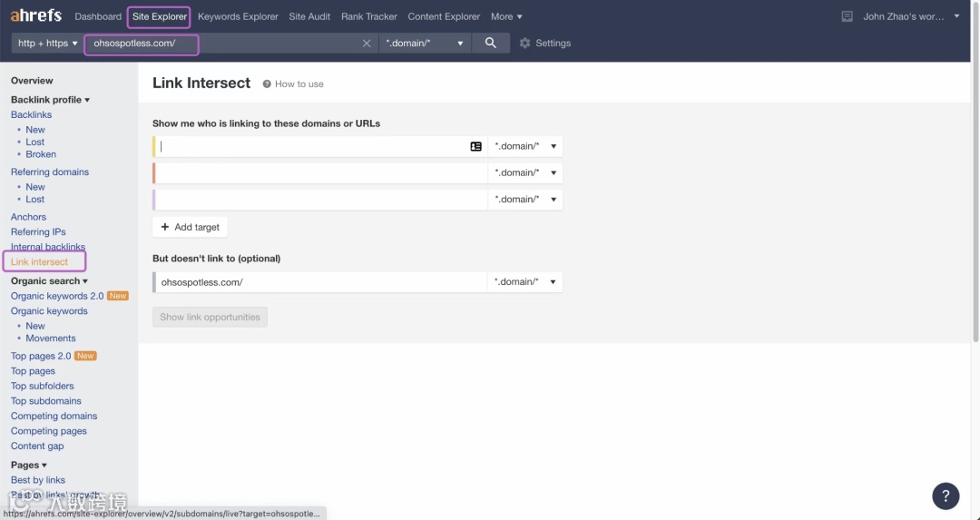Viewport: 980px width, 520px height.
Task: Open New under Backlinks
Action: tap(35, 130)
